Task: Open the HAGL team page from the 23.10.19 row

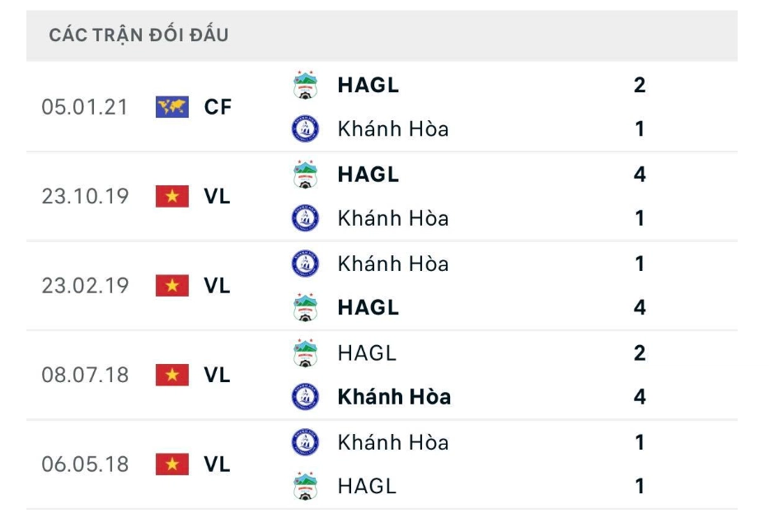Action: [x=368, y=174]
